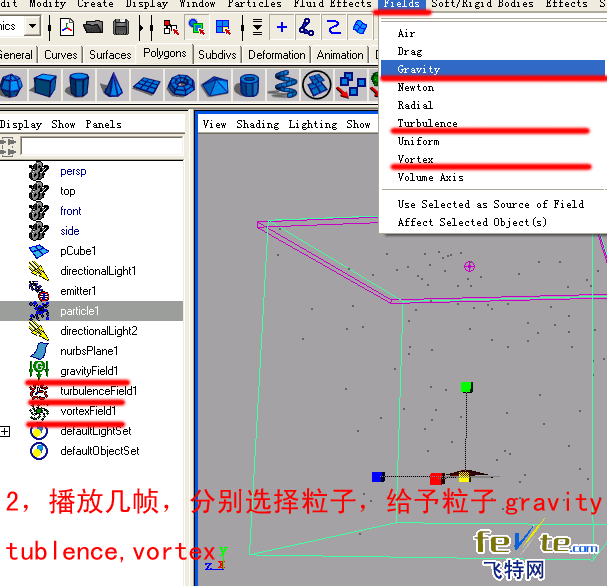Image resolution: width=607 pixels, height=586 pixels.
Task: Select nurbsPlane1 in the Outliner
Action: click(x=91, y=351)
